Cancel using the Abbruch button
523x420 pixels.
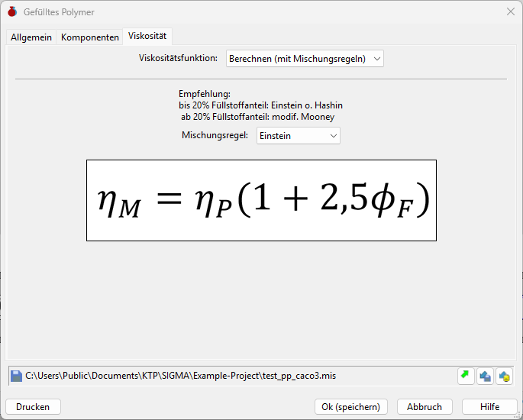[x=425, y=407]
